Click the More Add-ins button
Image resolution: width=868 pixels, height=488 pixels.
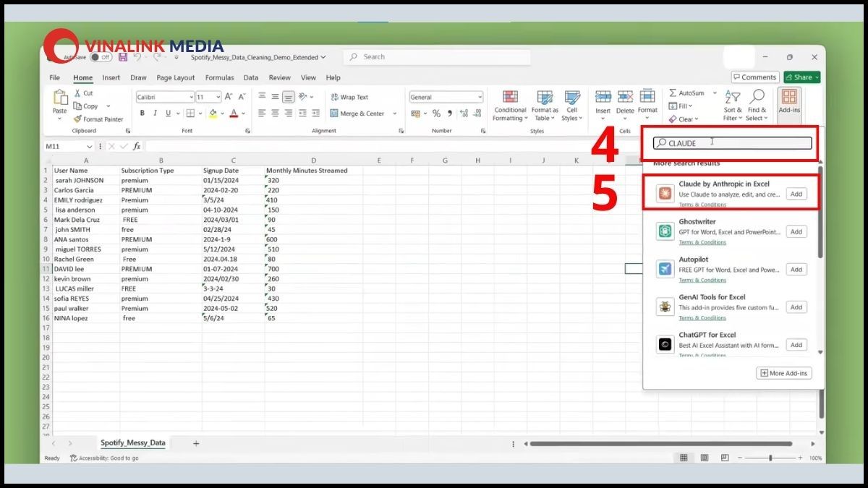point(783,373)
